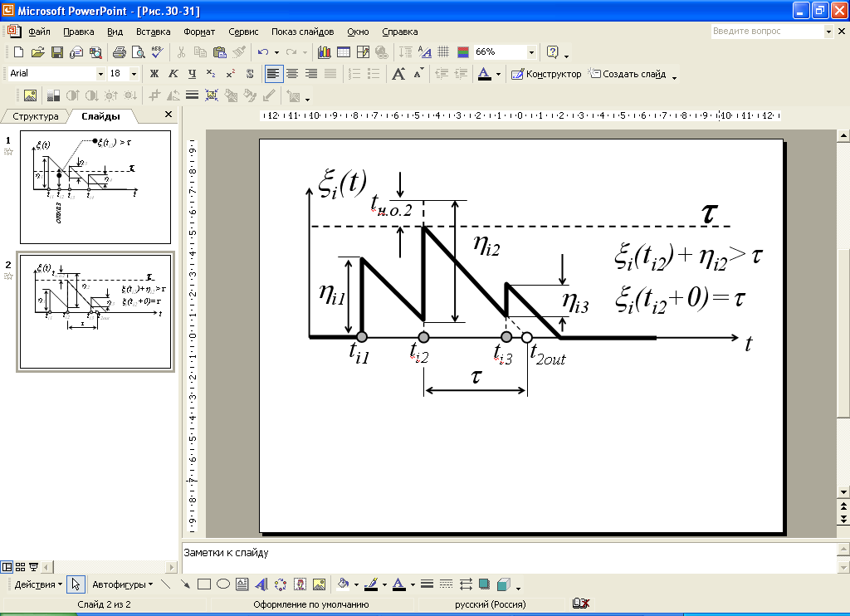Decrease font size with small A icon
This screenshot has width=850, height=616.
coord(418,74)
